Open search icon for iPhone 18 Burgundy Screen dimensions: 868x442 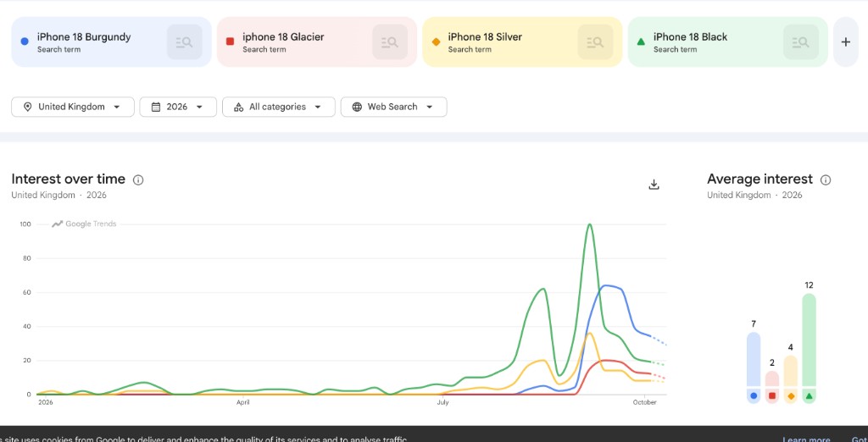184,42
